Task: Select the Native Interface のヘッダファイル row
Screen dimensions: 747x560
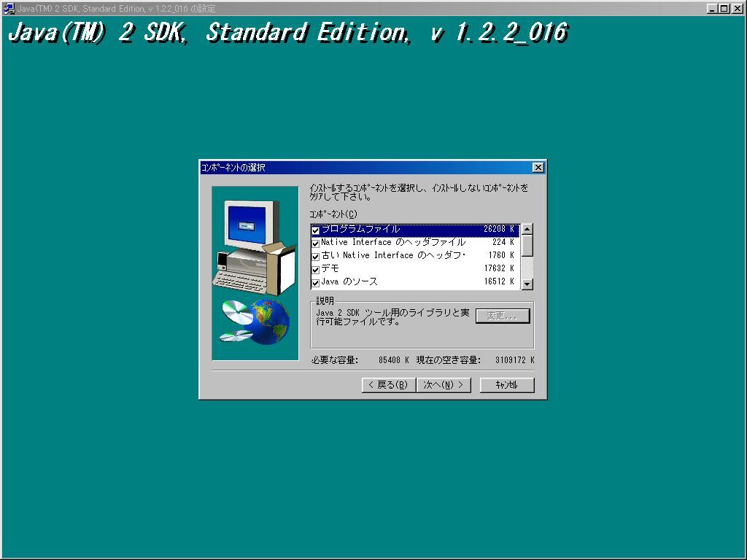Action: 415,243
